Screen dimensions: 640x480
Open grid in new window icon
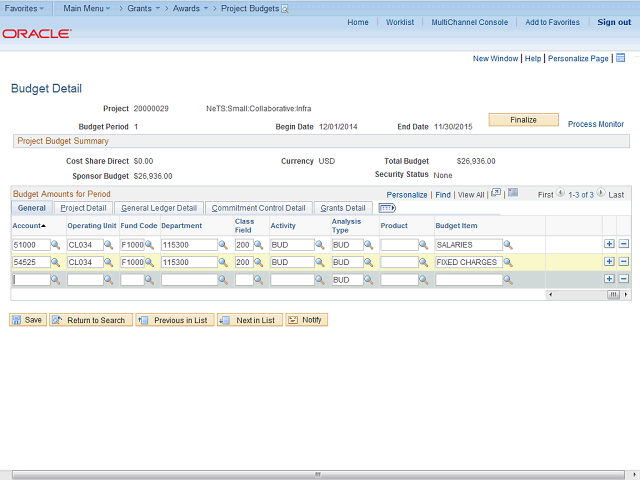pos(496,193)
